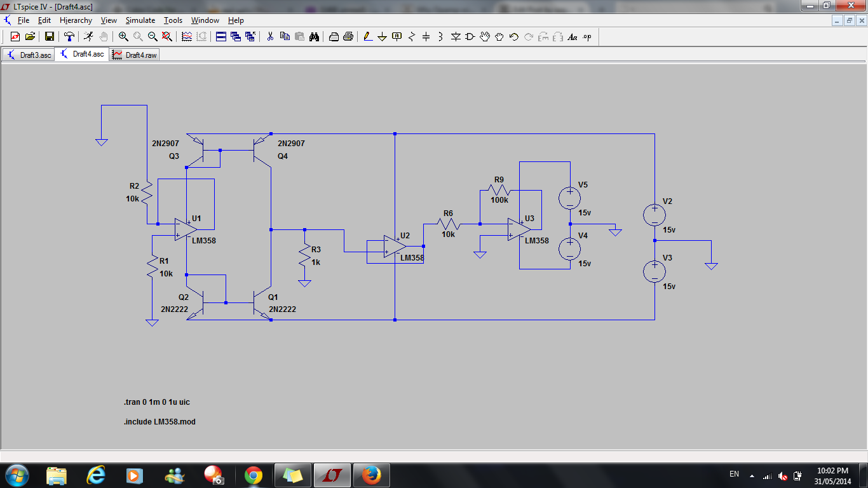868x488 pixels.
Task: Select the Draw Wire pencil tool
Action: [x=367, y=37]
